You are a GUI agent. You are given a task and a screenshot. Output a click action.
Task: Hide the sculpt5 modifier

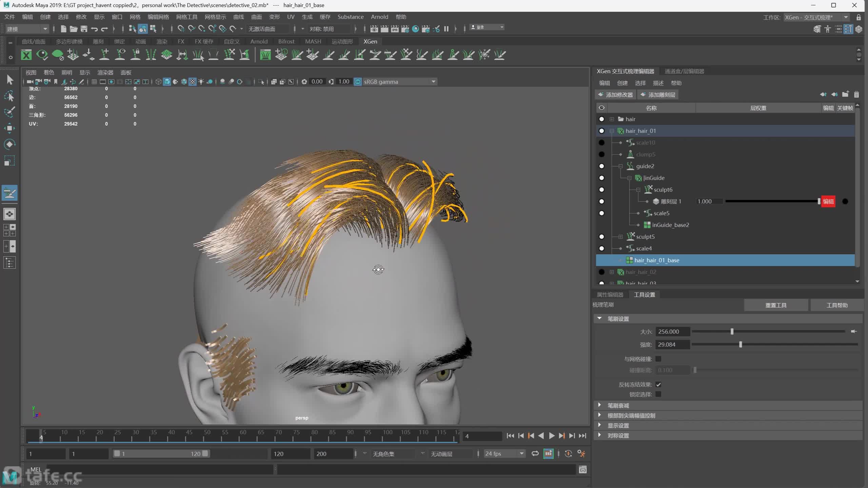tap(602, 237)
